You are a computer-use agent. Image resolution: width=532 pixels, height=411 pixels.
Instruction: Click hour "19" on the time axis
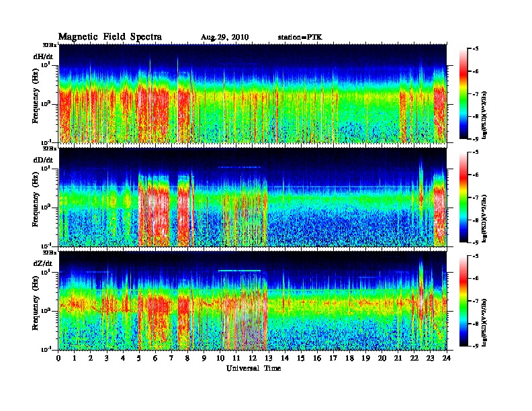pos(365,358)
